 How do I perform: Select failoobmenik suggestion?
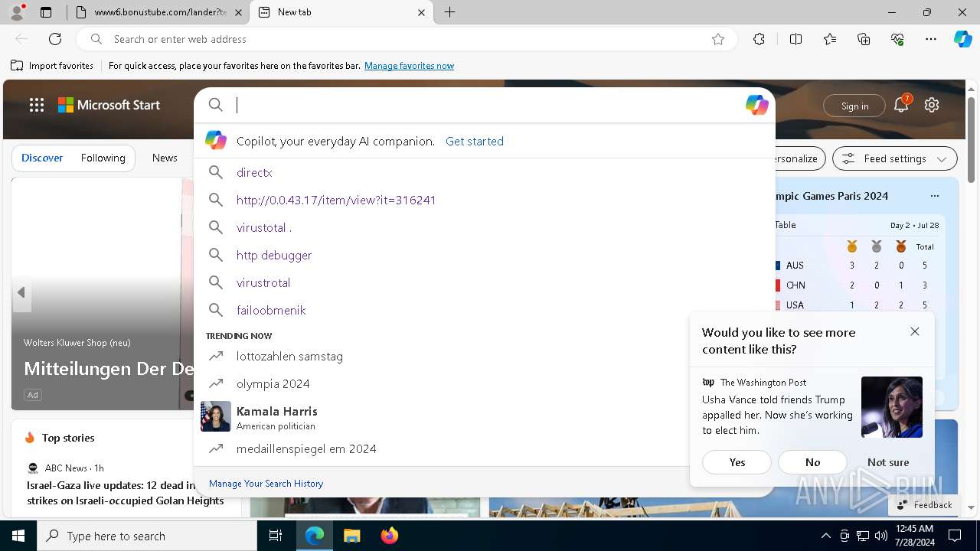click(484, 310)
